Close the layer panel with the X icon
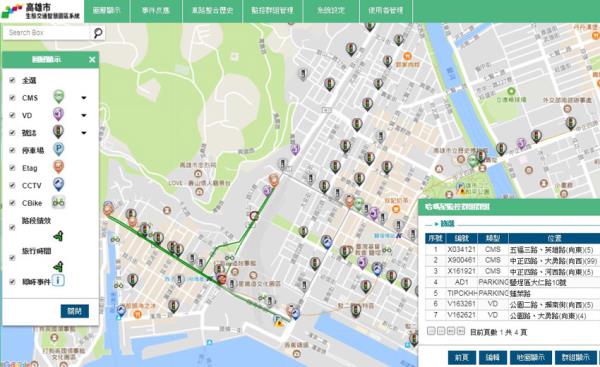This screenshot has height=367, width=600. [x=92, y=60]
